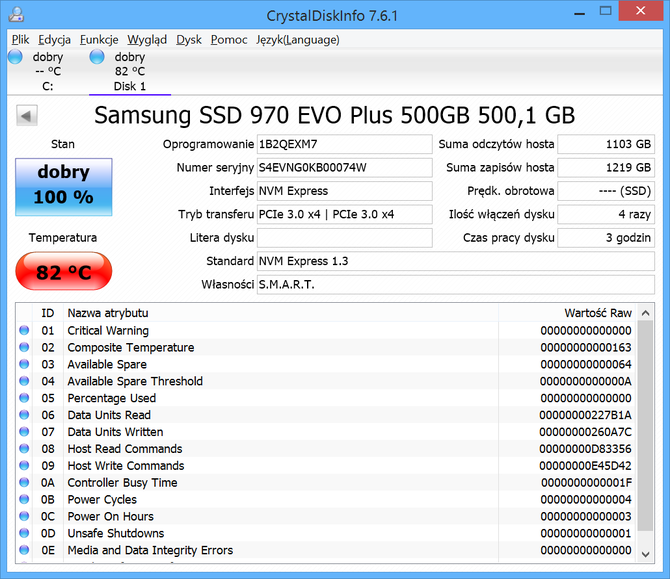Open the Edycja menu

54,40
